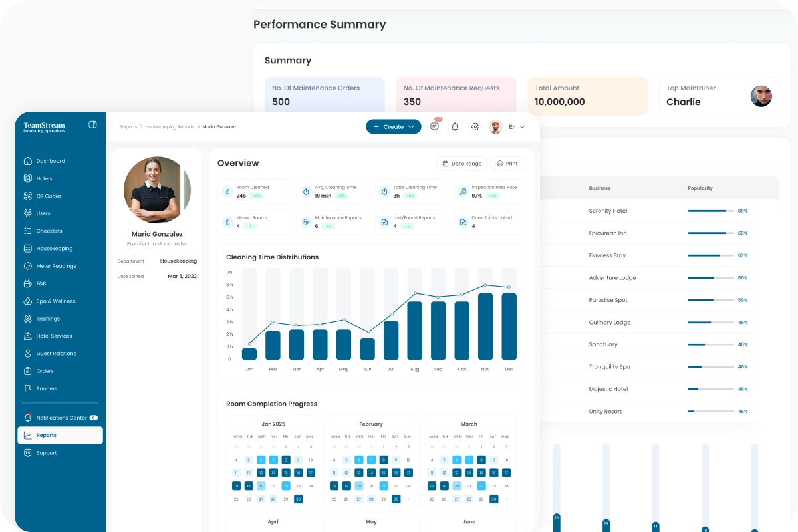Click the Avg. Cleaning Time clock icon
This screenshot has width=798, height=532.
click(x=306, y=192)
